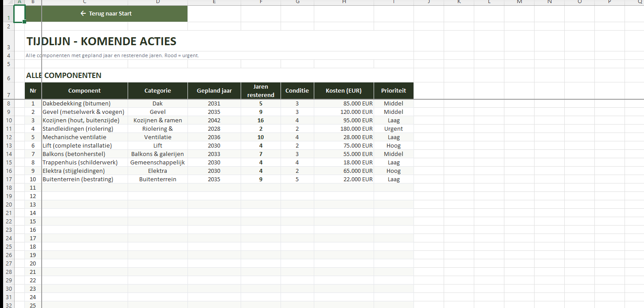Click the title TIJDLIJN - KOMENDE ACTIES
644x308 pixels.
pyautogui.click(x=101, y=42)
